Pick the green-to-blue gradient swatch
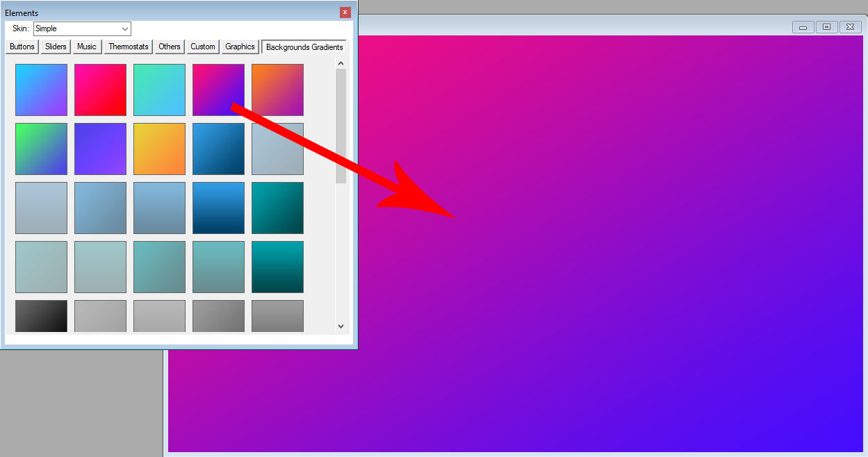This screenshot has width=868, height=457. pyautogui.click(x=41, y=149)
